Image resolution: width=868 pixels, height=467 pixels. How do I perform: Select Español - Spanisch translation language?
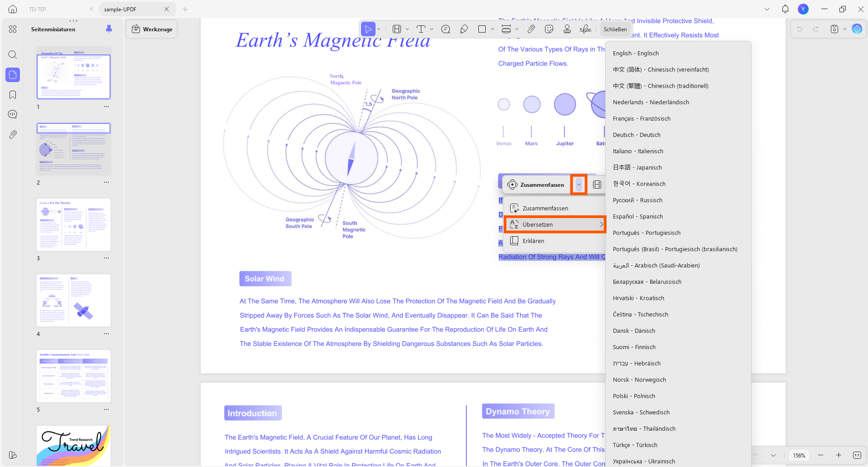pyautogui.click(x=678, y=216)
